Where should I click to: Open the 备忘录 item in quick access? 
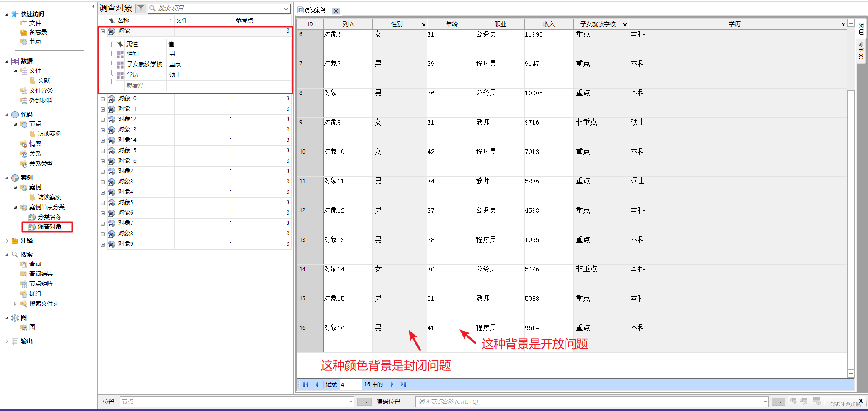pyautogui.click(x=38, y=33)
